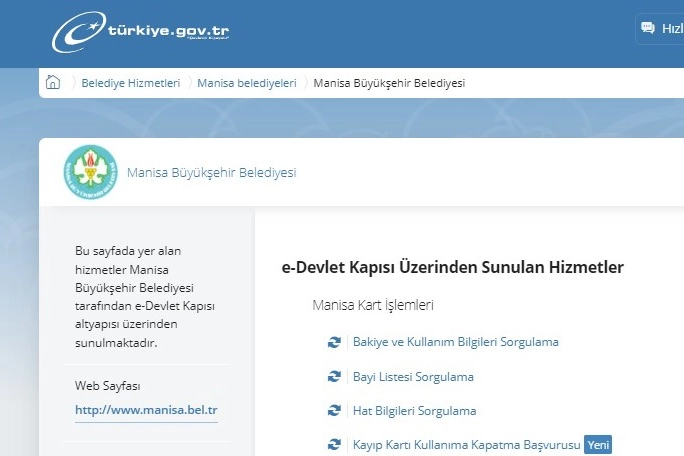
Task: Select the Web Sayfası label
Action: point(107,386)
